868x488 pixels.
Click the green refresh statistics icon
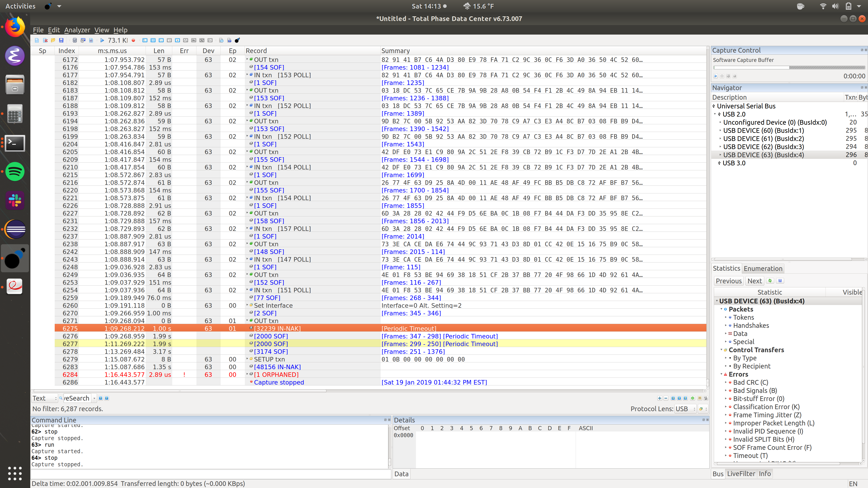pos(770,281)
